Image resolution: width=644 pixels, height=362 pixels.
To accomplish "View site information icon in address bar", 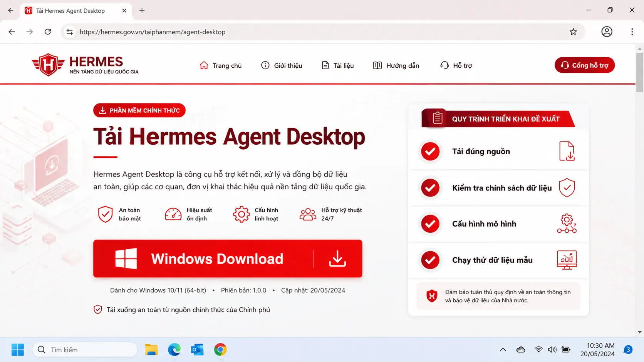I will coord(70,32).
